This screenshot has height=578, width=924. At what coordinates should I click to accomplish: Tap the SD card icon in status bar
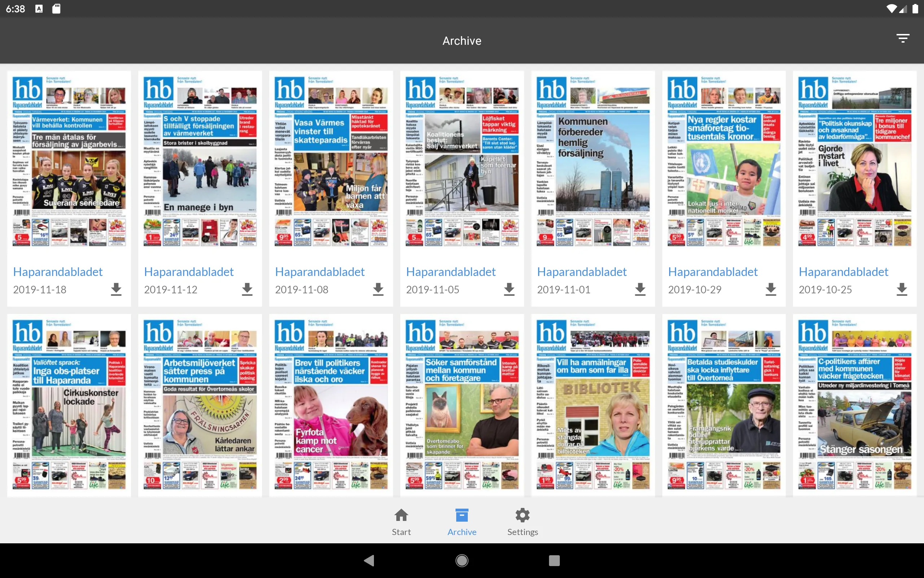tap(56, 8)
